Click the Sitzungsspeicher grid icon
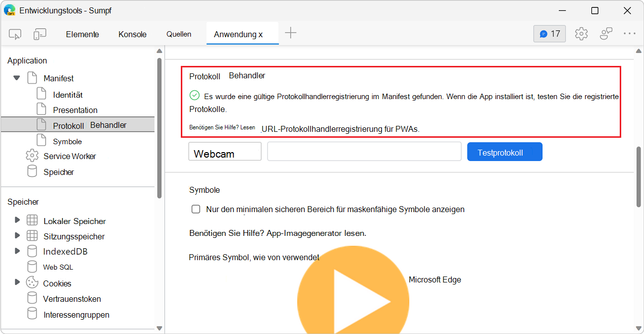 pyautogui.click(x=32, y=236)
